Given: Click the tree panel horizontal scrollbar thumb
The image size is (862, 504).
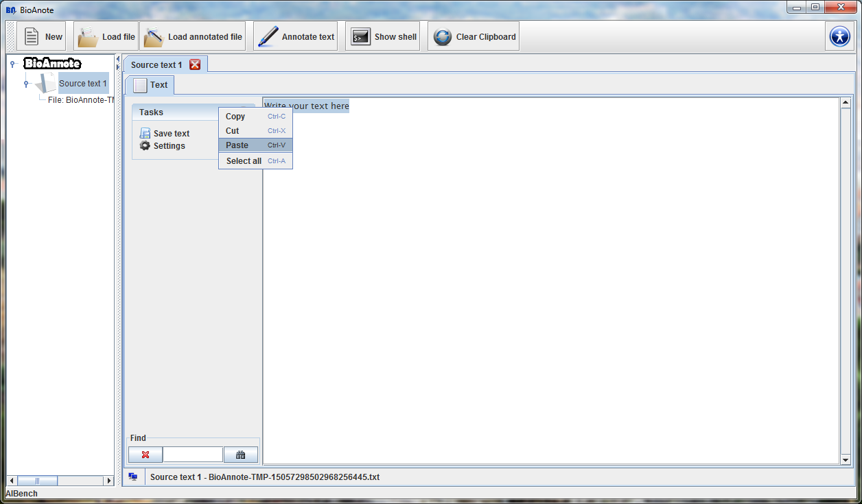Looking at the screenshot, I should point(37,481).
